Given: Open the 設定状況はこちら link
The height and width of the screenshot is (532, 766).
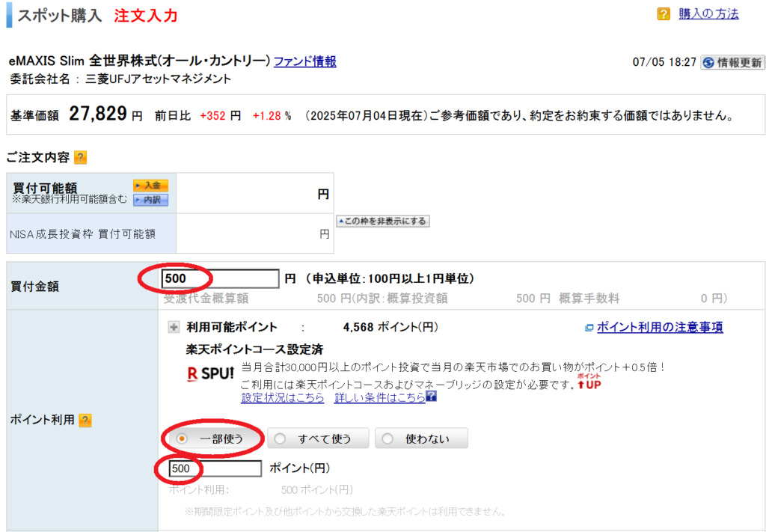Looking at the screenshot, I should 282,397.
